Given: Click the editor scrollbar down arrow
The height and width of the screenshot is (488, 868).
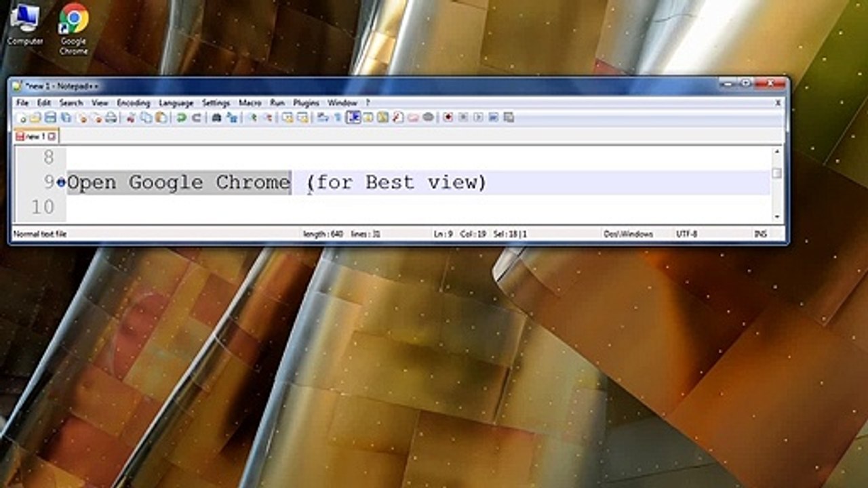Looking at the screenshot, I should pos(777,217).
